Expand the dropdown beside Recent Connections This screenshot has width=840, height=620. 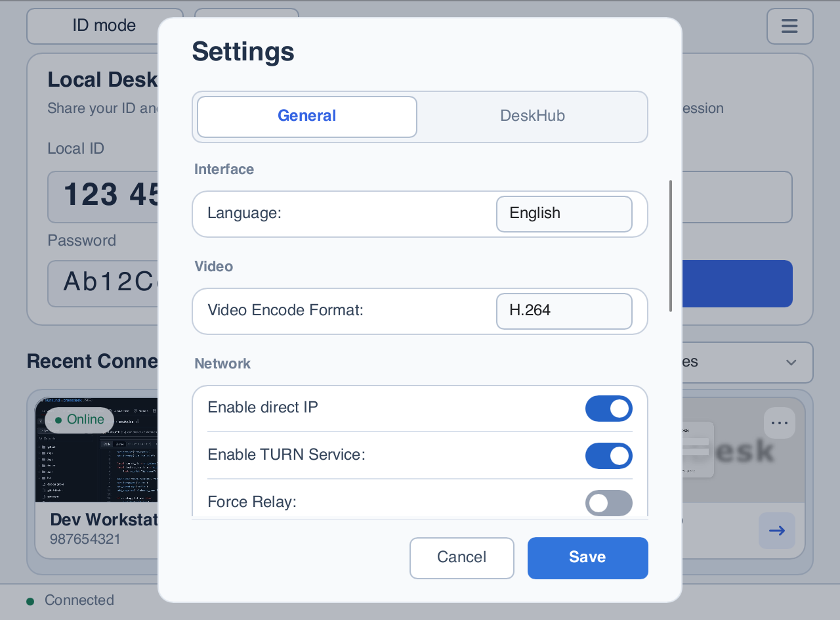point(747,363)
